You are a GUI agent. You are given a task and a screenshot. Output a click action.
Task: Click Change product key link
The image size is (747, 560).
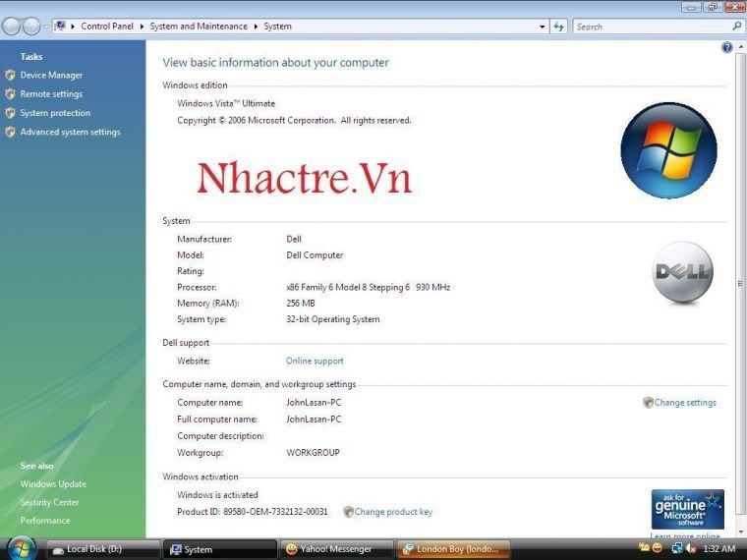[393, 512]
